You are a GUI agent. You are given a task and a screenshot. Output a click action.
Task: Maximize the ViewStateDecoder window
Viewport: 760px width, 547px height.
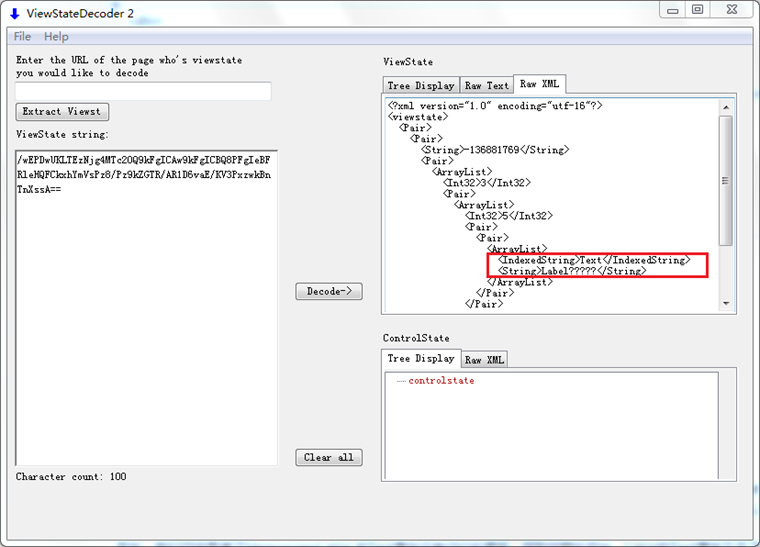(x=697, y=10)
